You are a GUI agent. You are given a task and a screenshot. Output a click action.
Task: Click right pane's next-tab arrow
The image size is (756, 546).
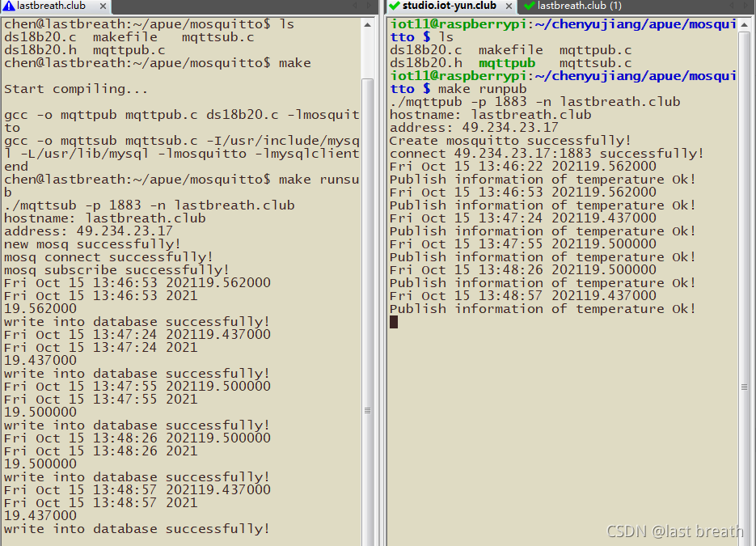747,6
